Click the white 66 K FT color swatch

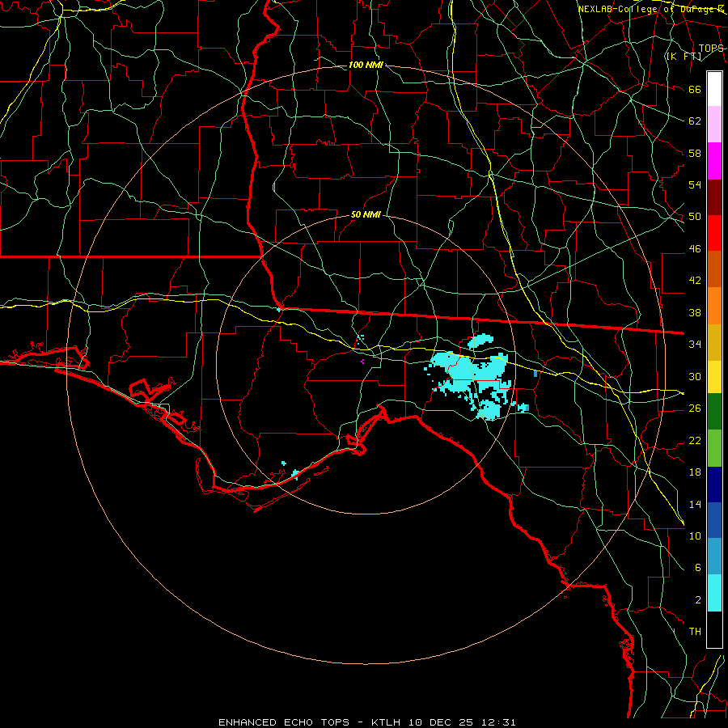coord(714,89)
